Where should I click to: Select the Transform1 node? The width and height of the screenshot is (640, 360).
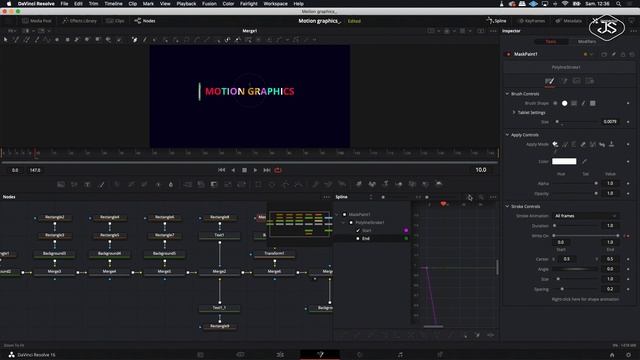[x=274, y=253]
